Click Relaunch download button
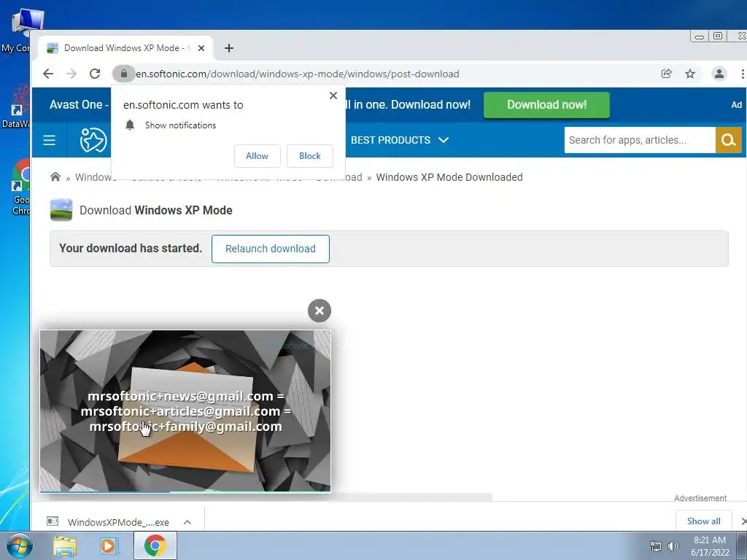 coord(270,249)
